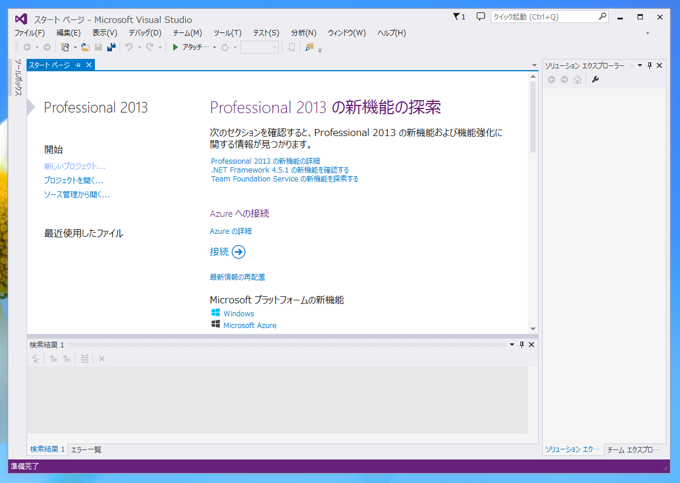Viewport: 680px width, 483px height.
Task: Click the プロジェクトを開く... link
Action: click(x=74, y=180)
